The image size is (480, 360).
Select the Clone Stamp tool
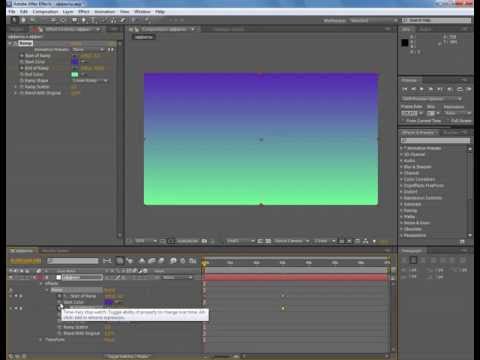coord(114,20)
